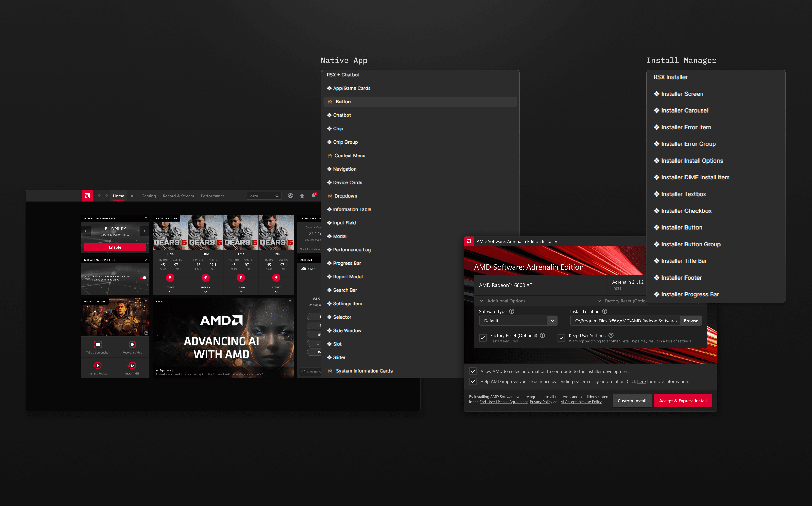Image resolution: width=812 pixels, height=506 pixels.
Task: Click Accept & Express Install button
Action: tap(683, 401)
